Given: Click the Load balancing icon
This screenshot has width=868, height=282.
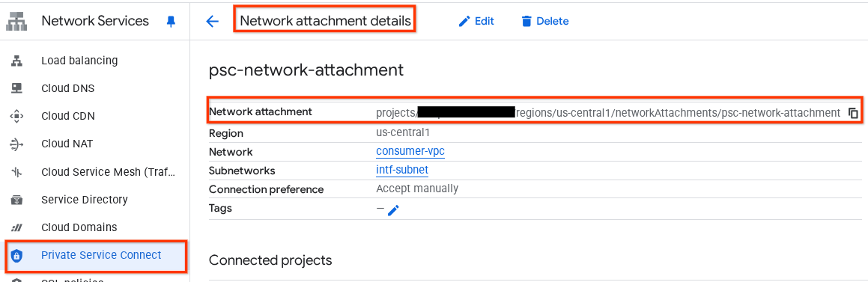Looking at the screenshot, I should pos(16,61).
